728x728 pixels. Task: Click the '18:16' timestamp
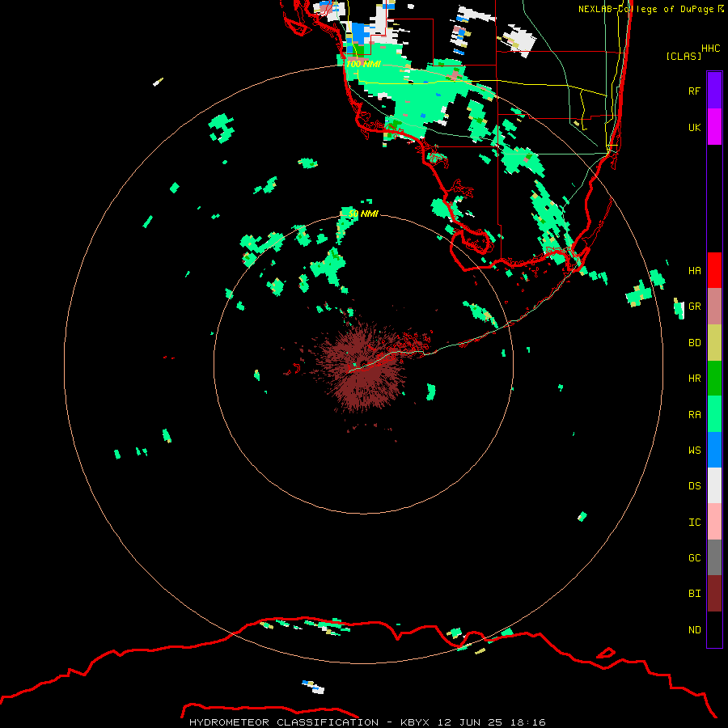click(x=529, y=722)
